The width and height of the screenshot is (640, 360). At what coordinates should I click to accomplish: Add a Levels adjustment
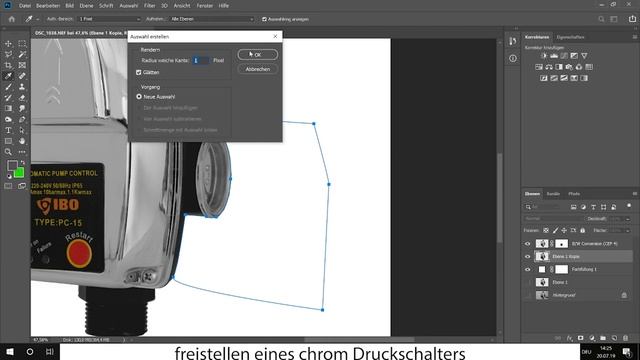pyautogui.click(x=554, y=56)
